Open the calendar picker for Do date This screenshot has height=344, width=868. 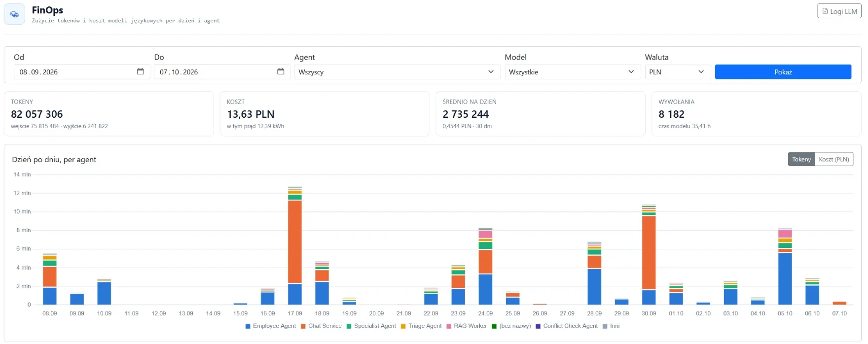click(281, 71)
